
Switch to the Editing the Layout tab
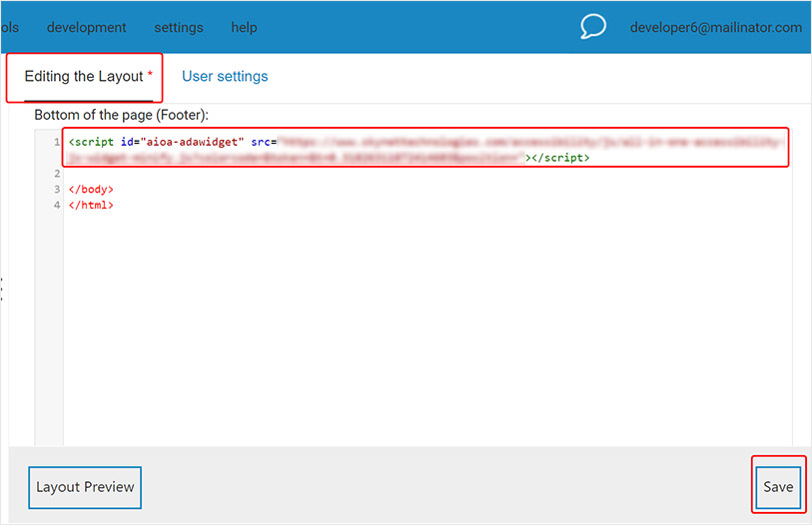click(x=84, y=77)
